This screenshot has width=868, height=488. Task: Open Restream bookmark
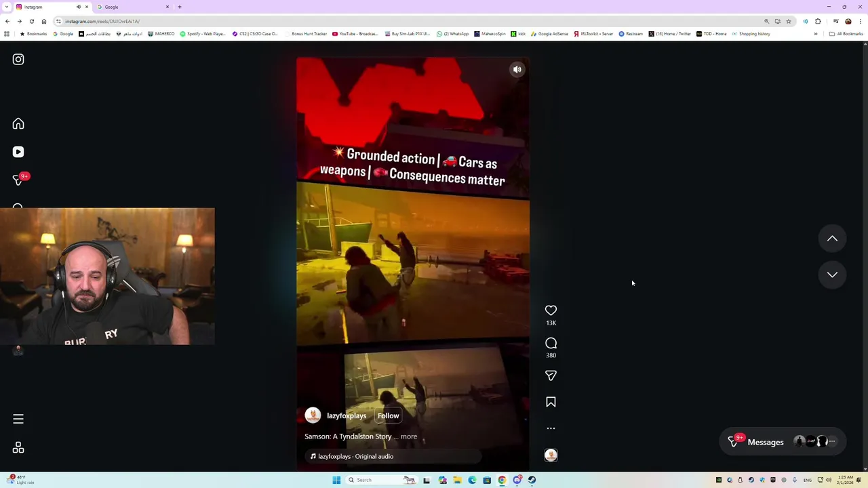pos(631,34)
